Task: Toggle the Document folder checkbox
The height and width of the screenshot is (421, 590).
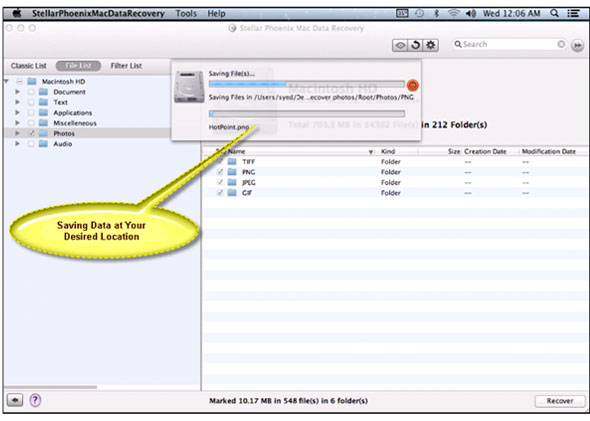Action: click(31, 92)
